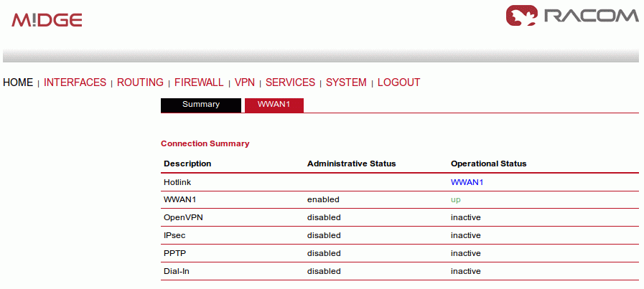The width and height of the screenshot is (644, 289).
Task: Select the WWAN1 description cell
Action: 180,200
